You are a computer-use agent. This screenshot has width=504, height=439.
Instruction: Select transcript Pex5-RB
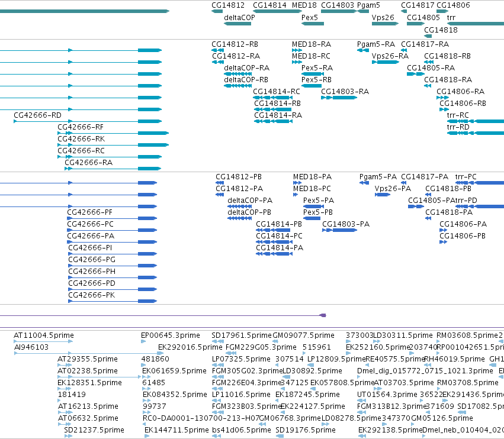click(x=316, y=80)
